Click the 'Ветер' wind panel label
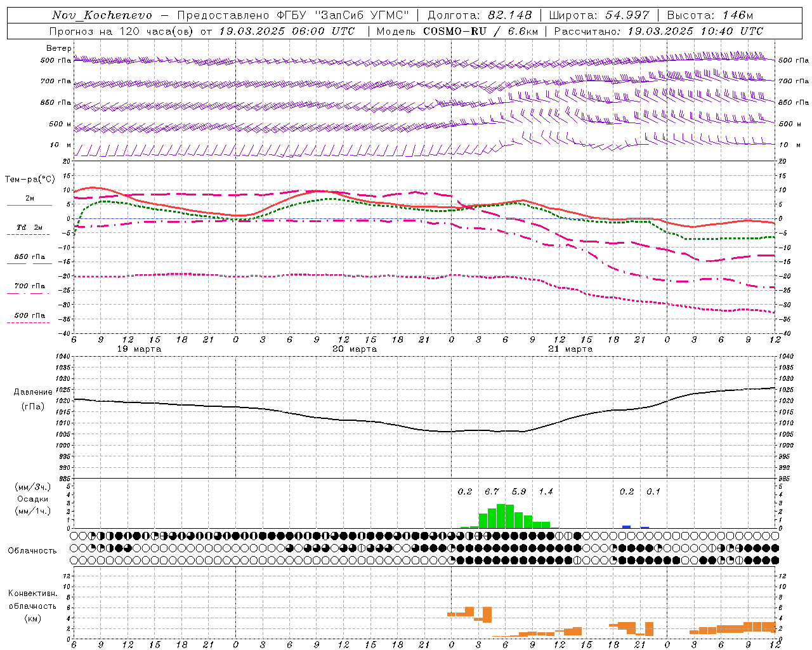 [58, 48]
